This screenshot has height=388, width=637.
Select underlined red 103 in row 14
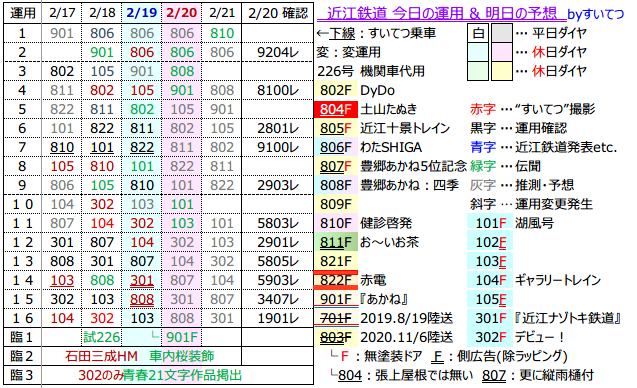[x=62, y=280]
